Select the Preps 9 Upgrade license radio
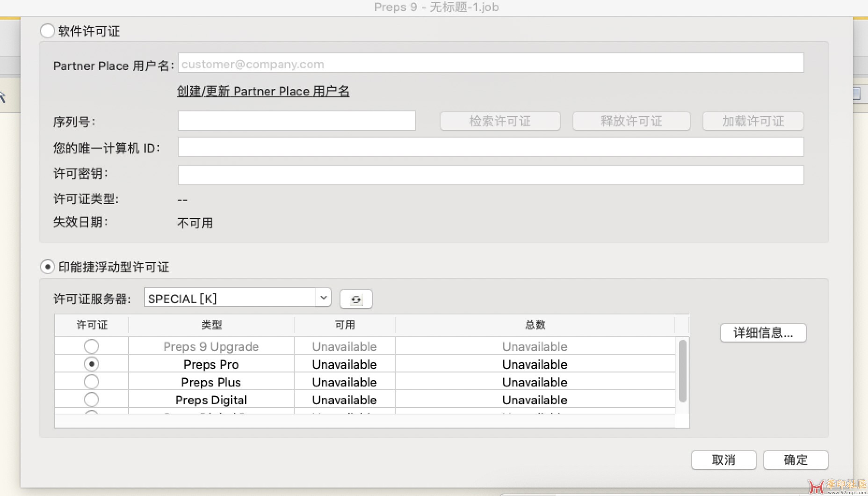Viewport: 868px width, 496px height. click(x=92, y=346)
